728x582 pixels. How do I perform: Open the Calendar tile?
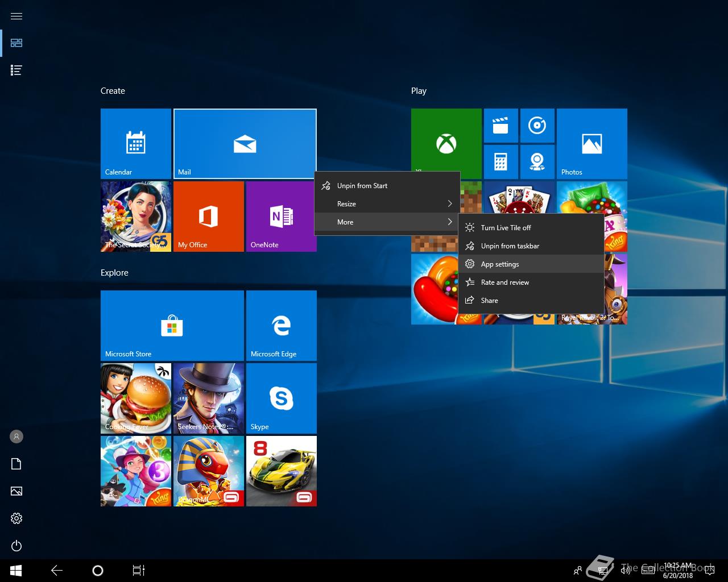[136, 144]
